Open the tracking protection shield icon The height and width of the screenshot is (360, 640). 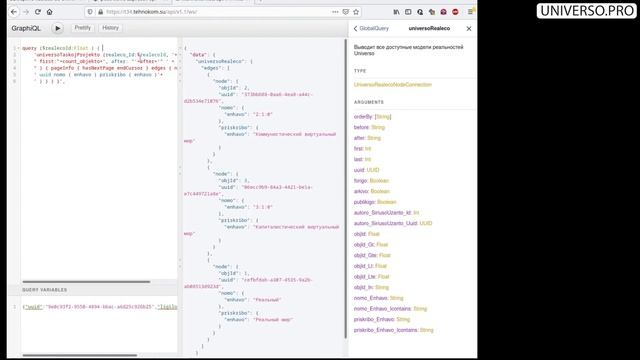click(90, 12)
